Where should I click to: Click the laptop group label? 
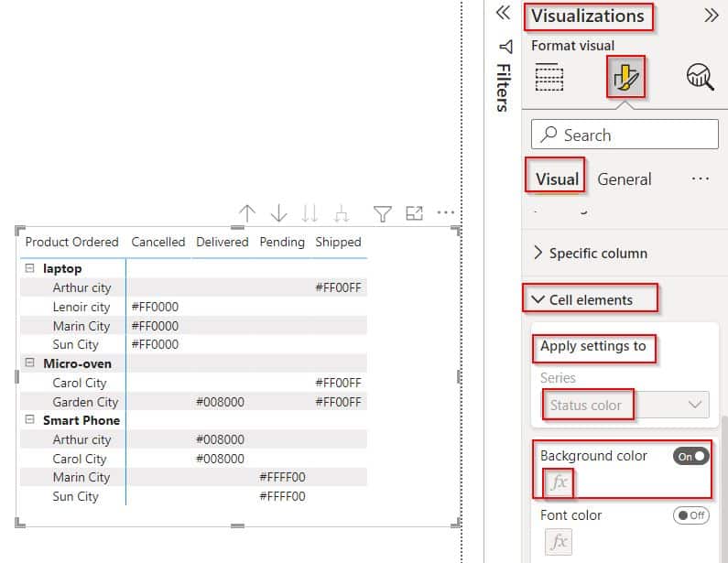point(62,268)
